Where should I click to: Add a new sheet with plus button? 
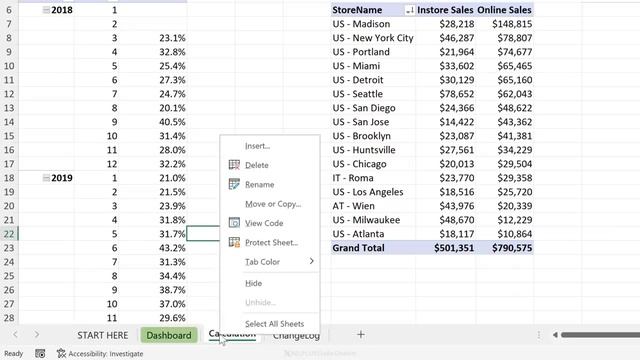click(361, 335)
